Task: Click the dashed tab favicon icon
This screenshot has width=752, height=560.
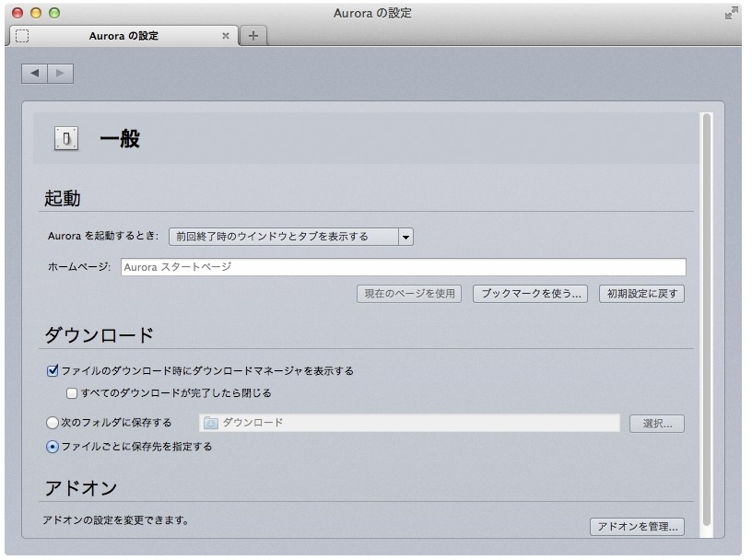Action: pos(22,36)
